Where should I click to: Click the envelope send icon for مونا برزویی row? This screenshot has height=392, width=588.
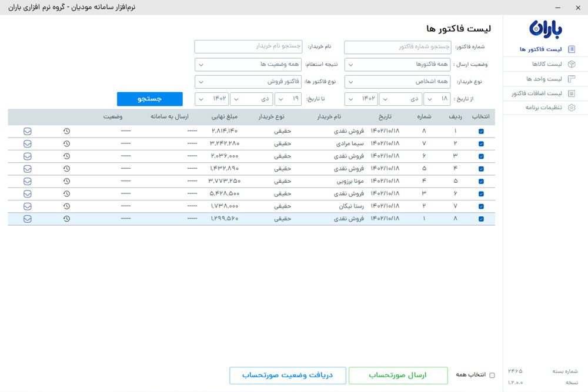[28, 181]
